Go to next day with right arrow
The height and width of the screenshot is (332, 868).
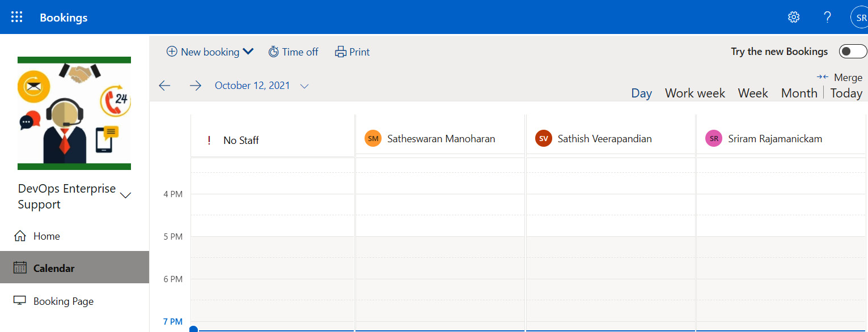pos(196,86)
